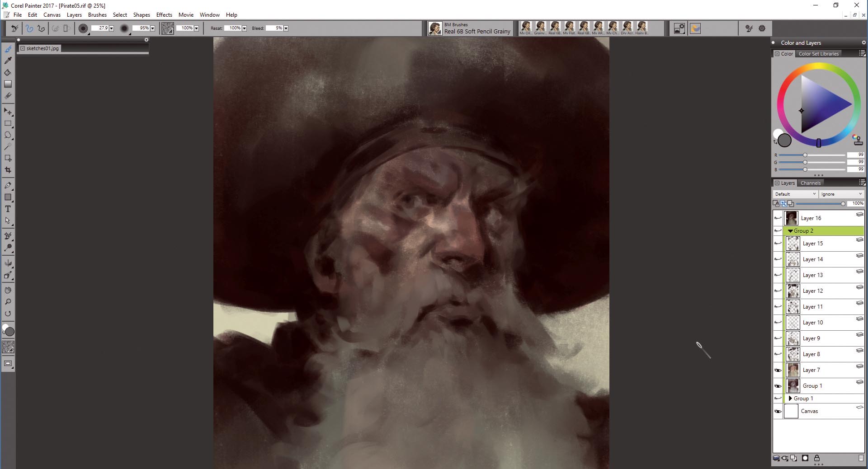Select the Layer Adjuster tool
Viewport: 868px width, 469px height.
pos(8,111)
